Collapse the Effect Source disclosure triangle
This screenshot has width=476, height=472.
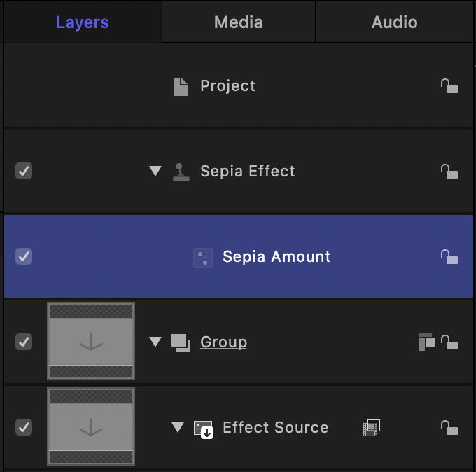coord(178,428)
